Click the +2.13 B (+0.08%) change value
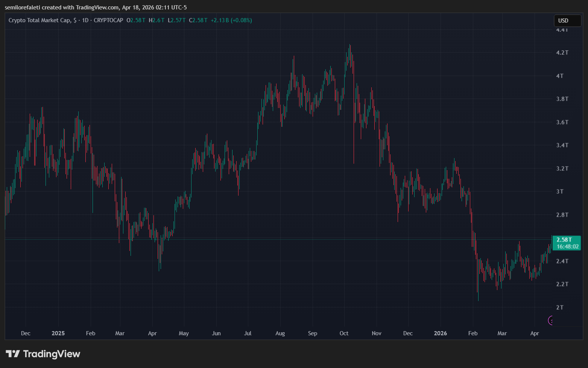588x368 pixels. (231, 20)
